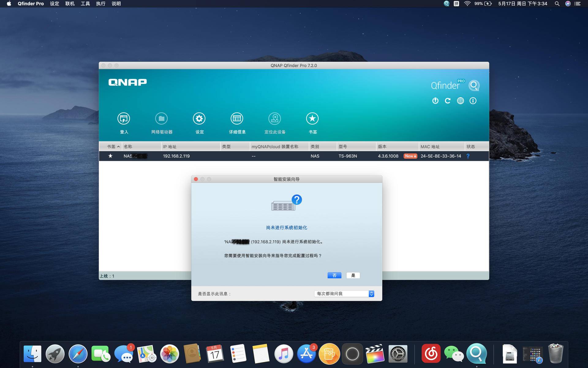Click the globe language icon
The width and height of the screenshot is (588, 368).
[460, 101]
